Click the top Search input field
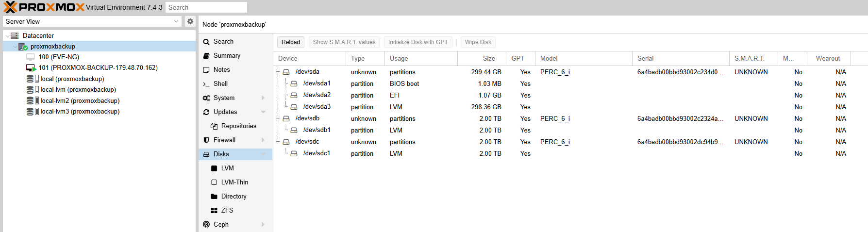 pyautogui.click(x=206, y=7)
